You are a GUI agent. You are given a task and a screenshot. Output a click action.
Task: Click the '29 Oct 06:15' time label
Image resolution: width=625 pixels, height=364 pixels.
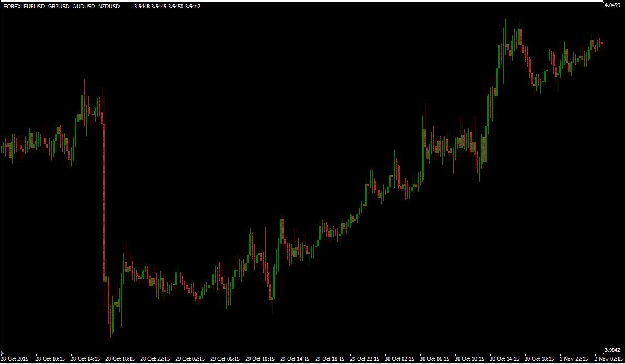click(x=225, y=359)
